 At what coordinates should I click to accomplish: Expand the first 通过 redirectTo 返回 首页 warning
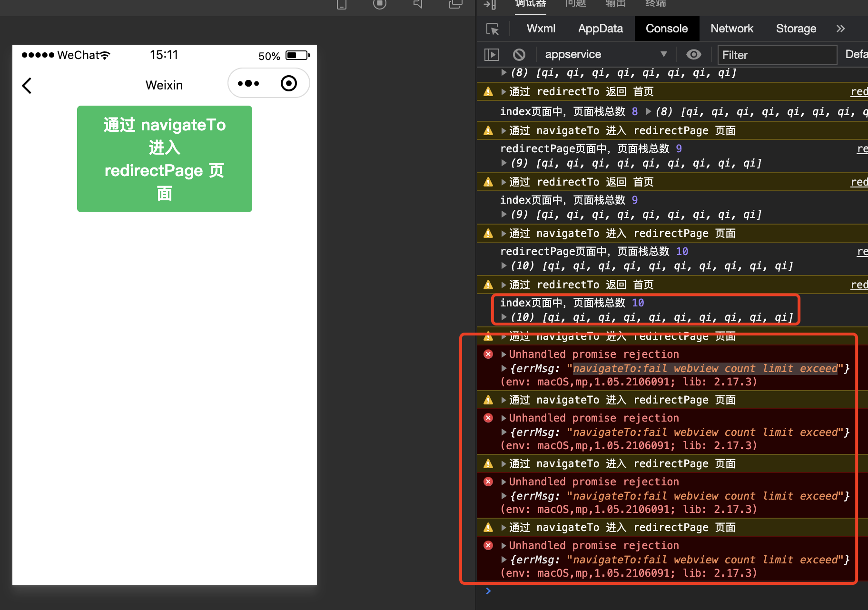(504, 92)
